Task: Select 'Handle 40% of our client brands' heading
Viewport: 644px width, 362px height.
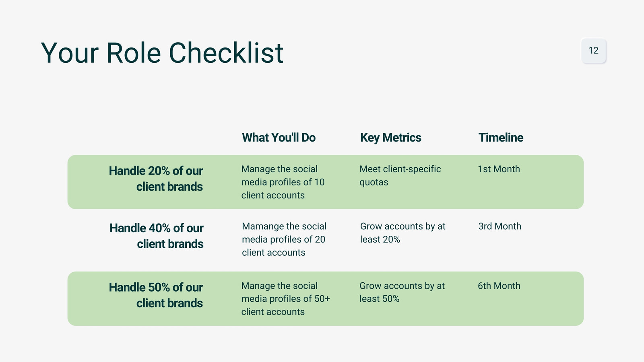Action: tap(157, 236)
